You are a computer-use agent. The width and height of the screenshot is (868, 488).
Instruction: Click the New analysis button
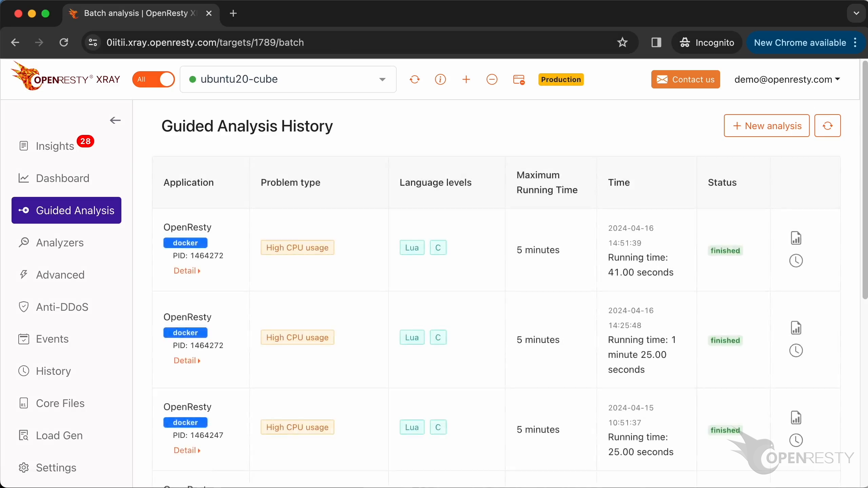(767, 126)
